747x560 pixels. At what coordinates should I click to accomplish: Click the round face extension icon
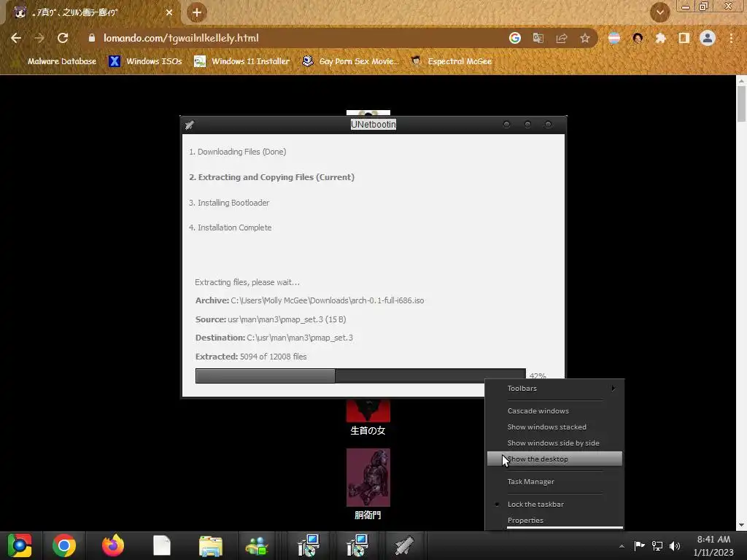coord(638,38)
